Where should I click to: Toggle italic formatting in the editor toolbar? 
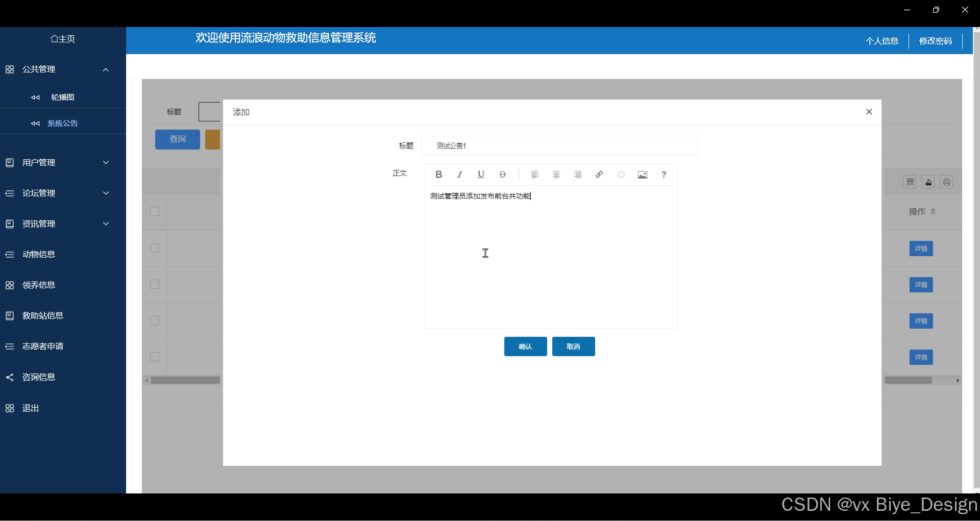[460, 175]
